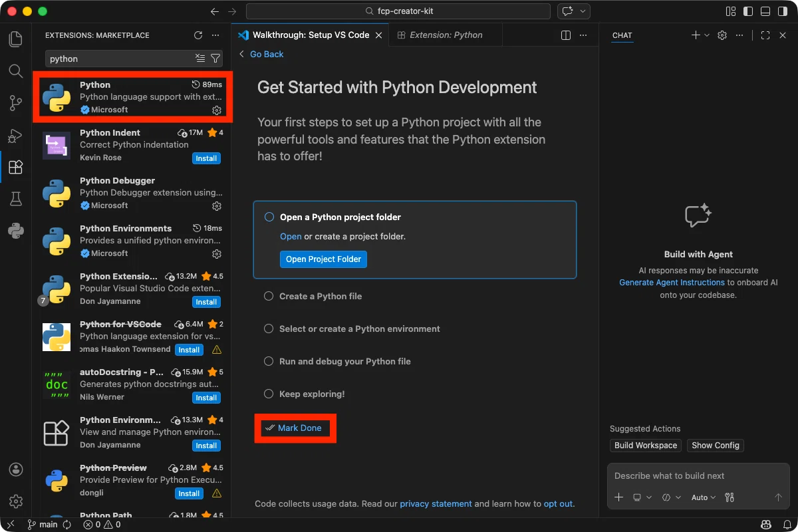Image resolution: width=798 pixels, height=532 pixels.
Task: Click the Open Project Folder button
Action: (323, 259)
